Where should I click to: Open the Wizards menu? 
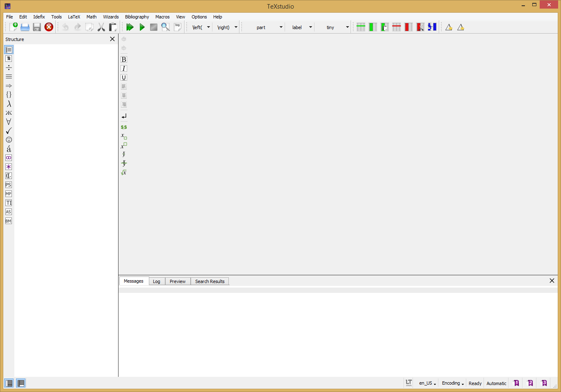(111, 17)
